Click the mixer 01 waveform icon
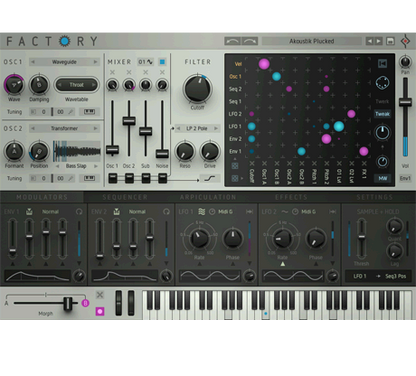 click(x=146, y=62)
